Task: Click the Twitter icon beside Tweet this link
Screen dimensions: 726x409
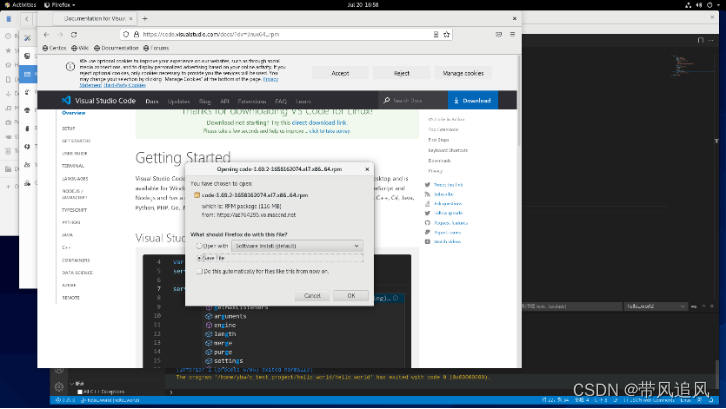Action: (x=427, y=185)
